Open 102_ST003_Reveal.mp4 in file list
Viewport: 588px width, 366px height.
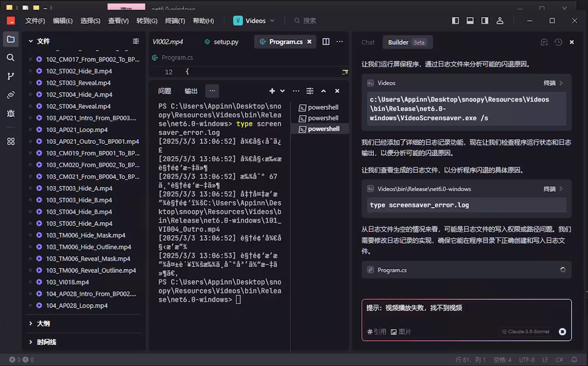pyautogui.click(x=78, y=83)
